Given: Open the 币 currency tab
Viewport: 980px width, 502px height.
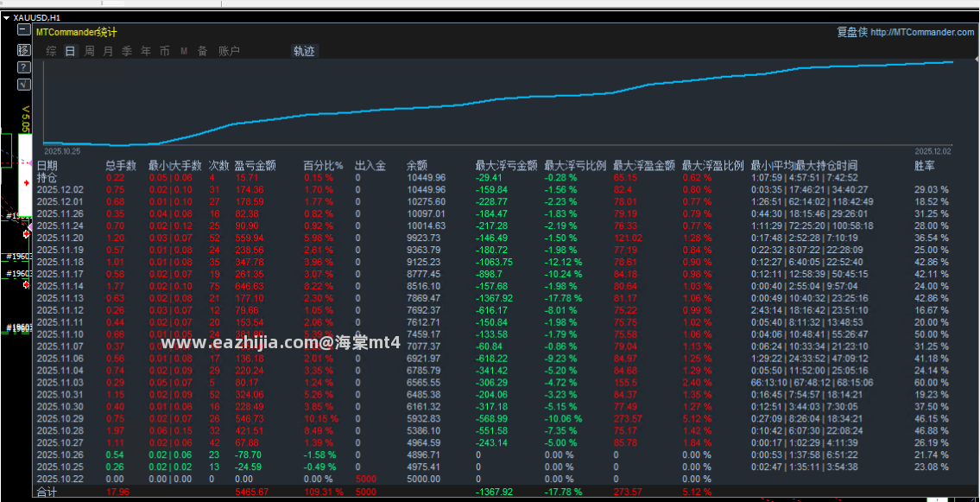Looking at the screenshot, I should [x=164, y=51].
